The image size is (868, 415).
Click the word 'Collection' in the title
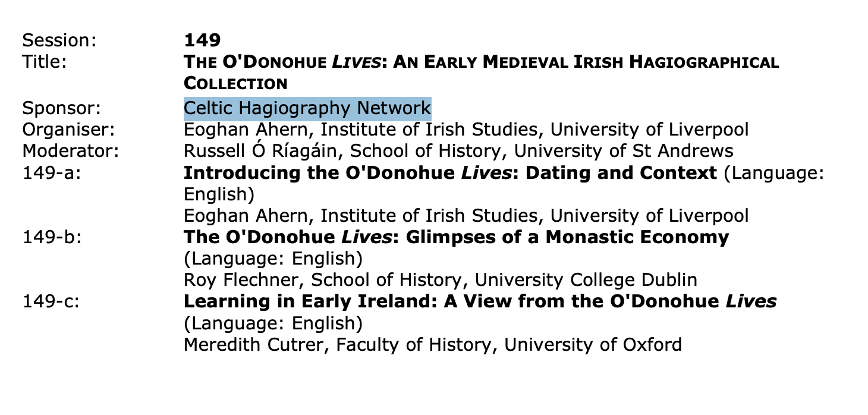pyautogui.click(x=235, y=83)
